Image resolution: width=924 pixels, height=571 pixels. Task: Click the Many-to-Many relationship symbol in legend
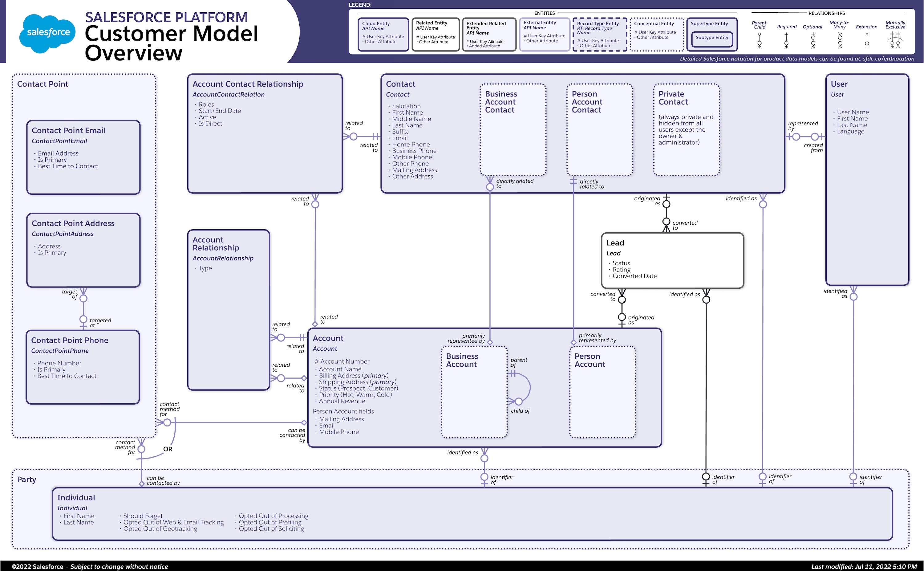click(840, 40)
